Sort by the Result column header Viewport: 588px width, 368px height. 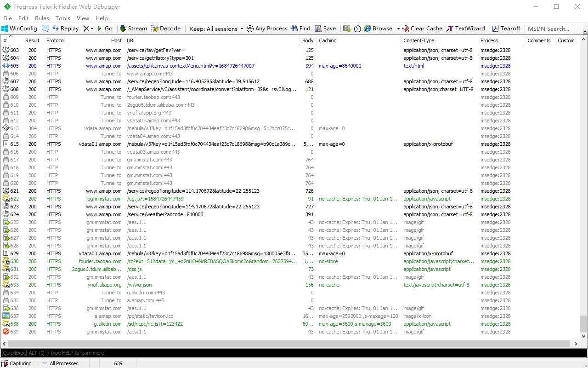click(x=32, y=40)
